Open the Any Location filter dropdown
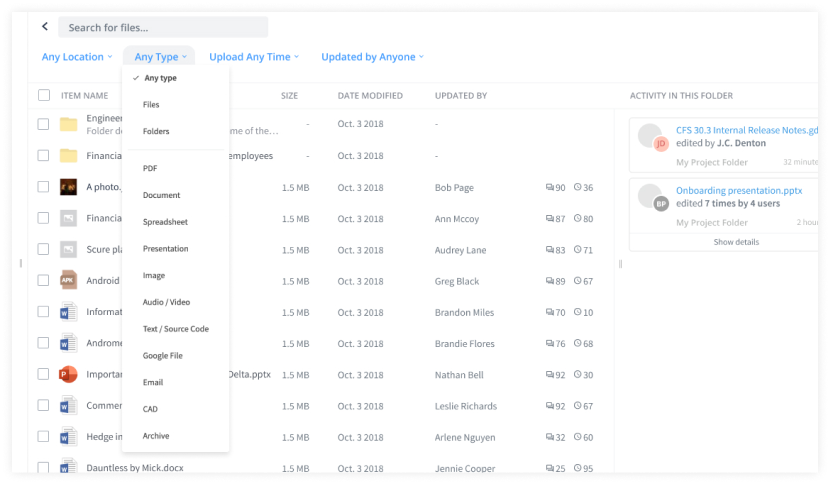830x485 pixels. point(76,57)
